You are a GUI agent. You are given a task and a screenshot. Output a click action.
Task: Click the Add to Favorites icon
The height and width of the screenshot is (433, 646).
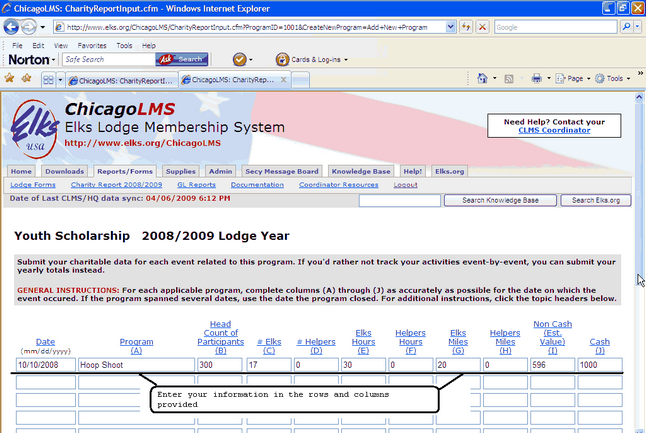(26, 78)
